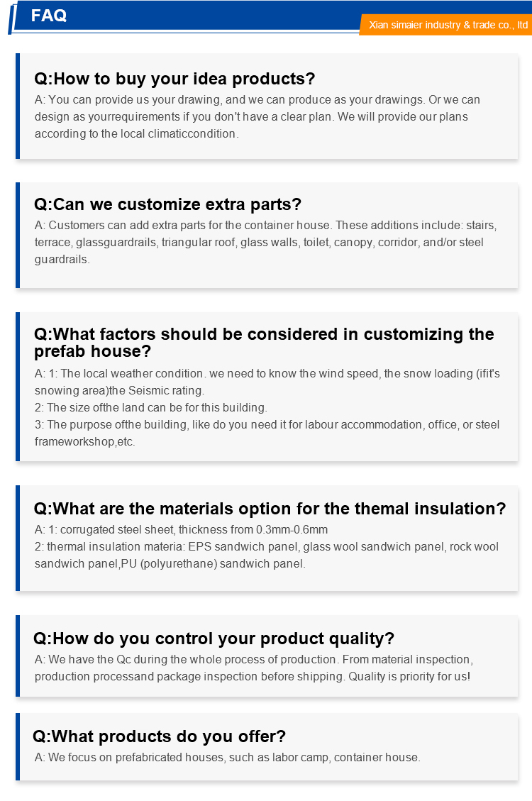Click the Xian simaier industry & trade banner
The width and height of the screenshot is (532, 801).
(447, 25)
